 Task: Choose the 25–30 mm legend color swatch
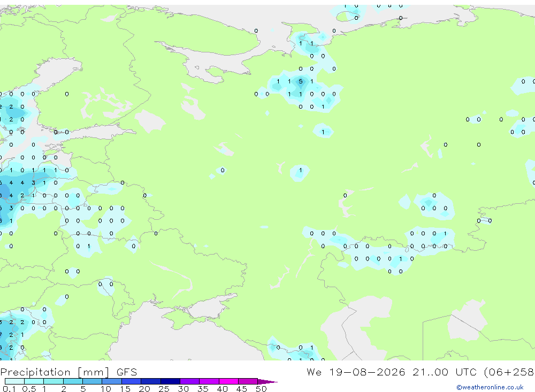pyautogui.click(x=170, y=381)
